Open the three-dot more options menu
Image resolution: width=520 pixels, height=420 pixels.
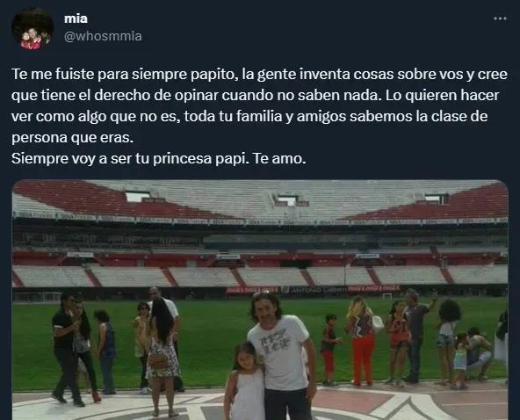[x=500, y=18]
